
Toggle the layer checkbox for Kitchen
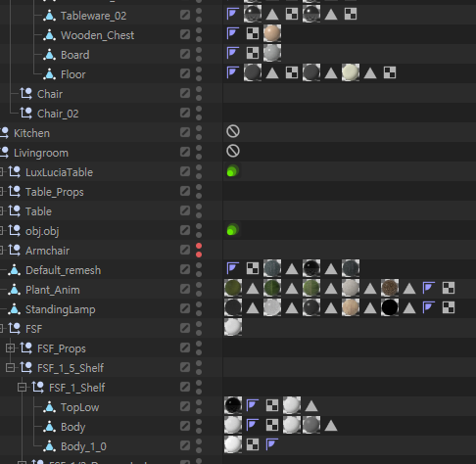185,132
